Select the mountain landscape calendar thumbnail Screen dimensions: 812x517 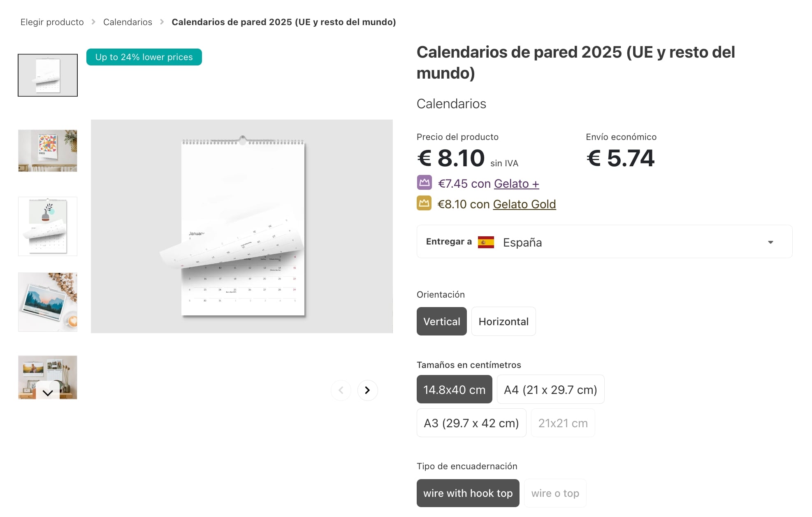[48, 302]
